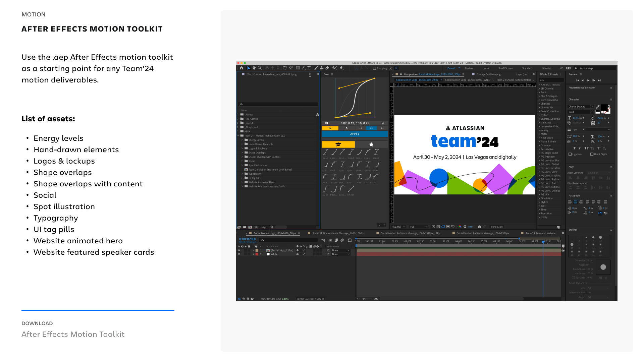This screenshot has width=644, height=362.
Task: Select the Hand tool in toolbar
Action: (x=254, y=68)
